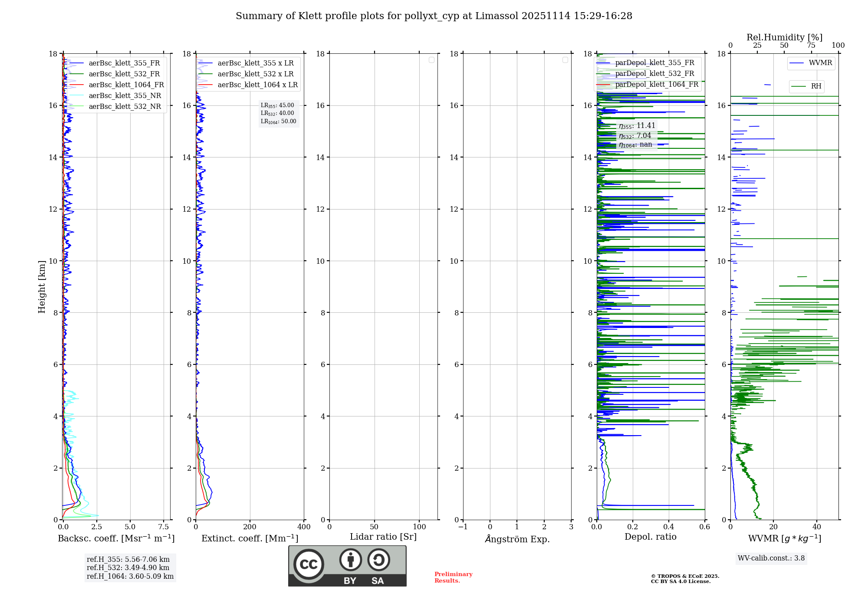This screenshot has height=590, width=868.
Task: Click the TROPOS & ECoE 2025 copyright text
Action: click(x=685, y=576)
